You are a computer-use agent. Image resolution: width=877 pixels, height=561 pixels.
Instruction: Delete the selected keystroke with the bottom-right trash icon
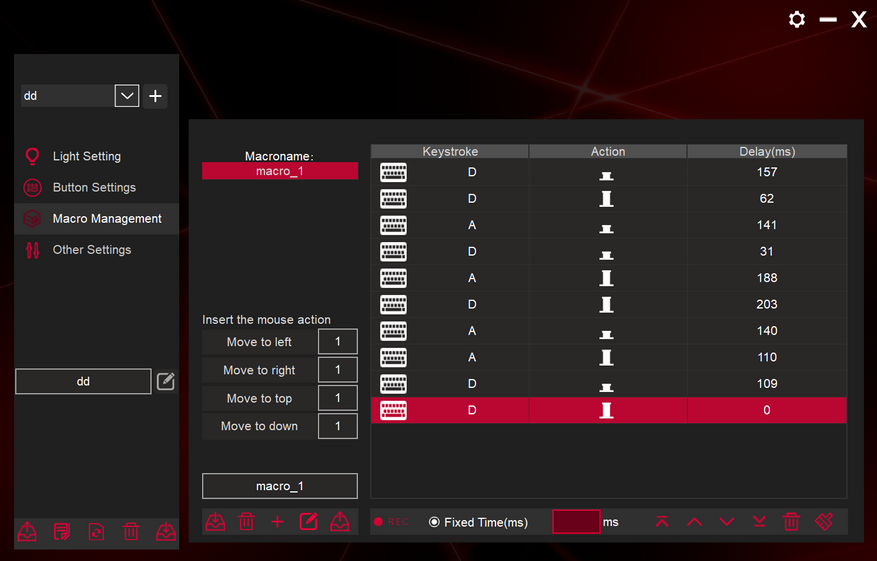(791, 522)
